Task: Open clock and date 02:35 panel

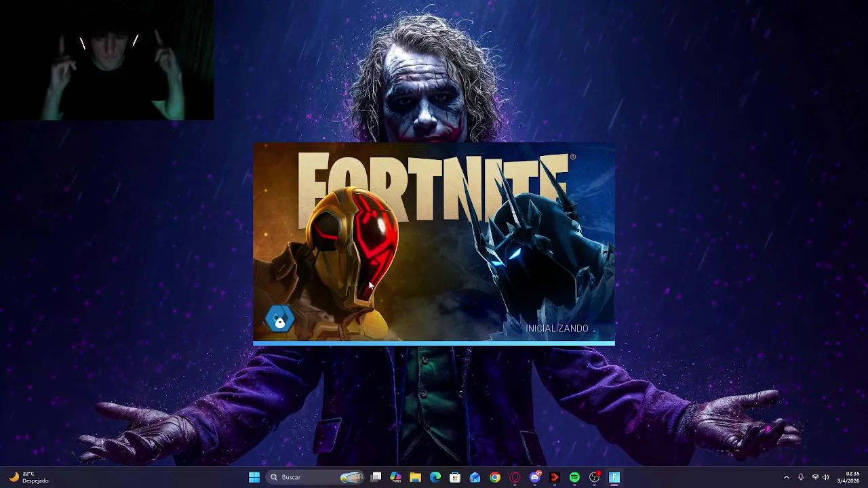Action: point(848,477)
